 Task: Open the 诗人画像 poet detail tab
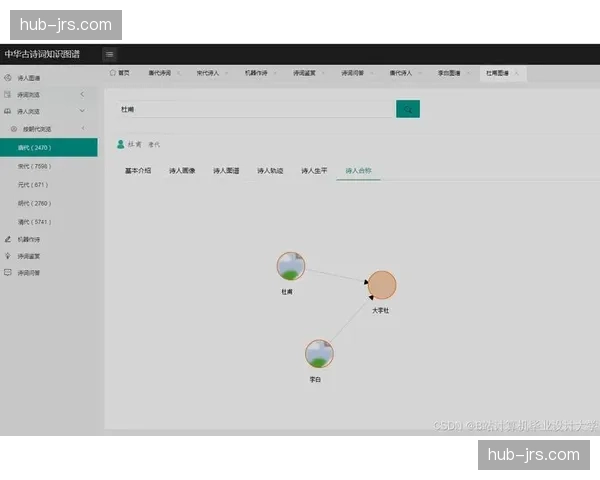182,171
